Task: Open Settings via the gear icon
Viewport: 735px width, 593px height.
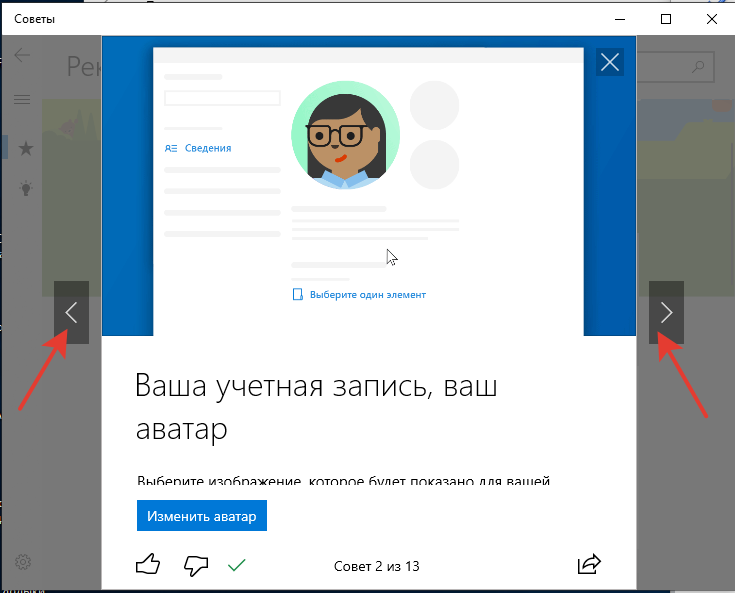Action: 22,562
